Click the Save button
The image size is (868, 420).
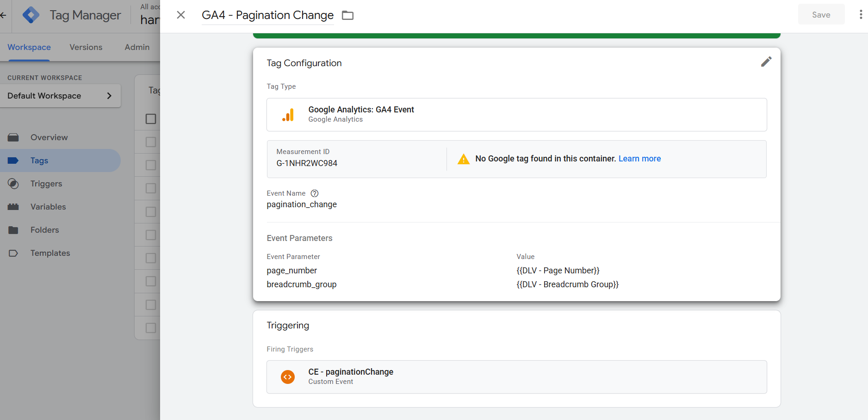click(x=821, y=15)
